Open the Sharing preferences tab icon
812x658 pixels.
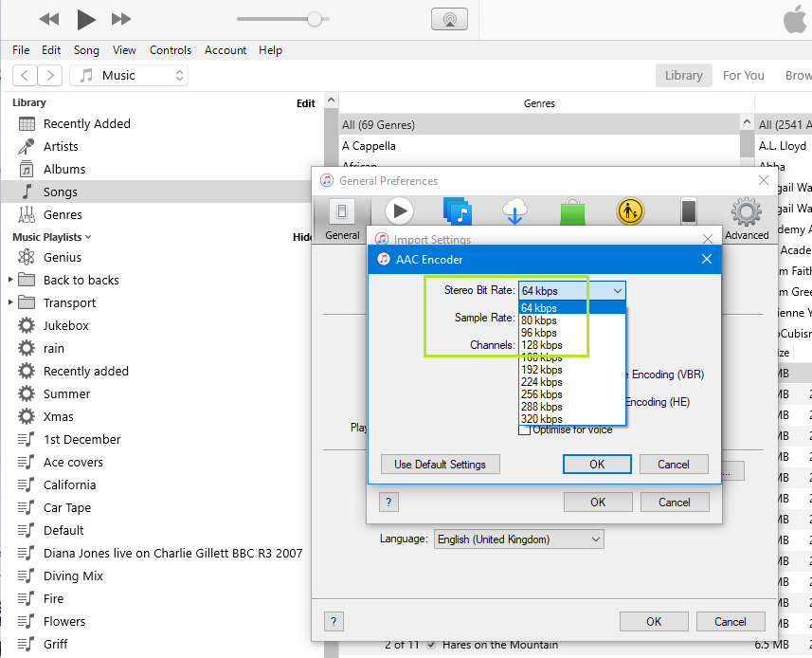coord(458,210)
